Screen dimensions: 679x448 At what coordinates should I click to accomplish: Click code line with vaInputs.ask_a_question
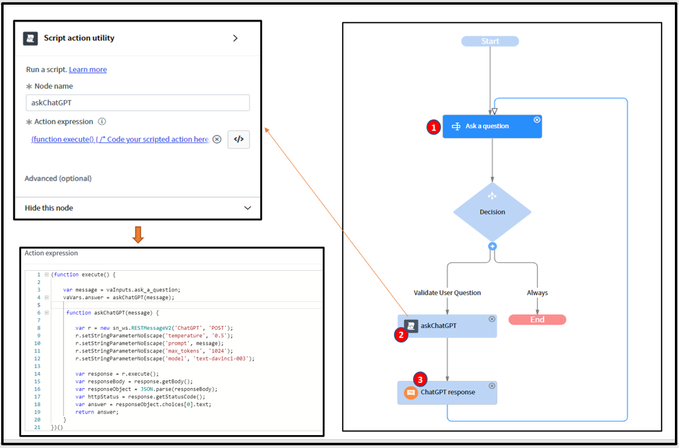point(121,290)
